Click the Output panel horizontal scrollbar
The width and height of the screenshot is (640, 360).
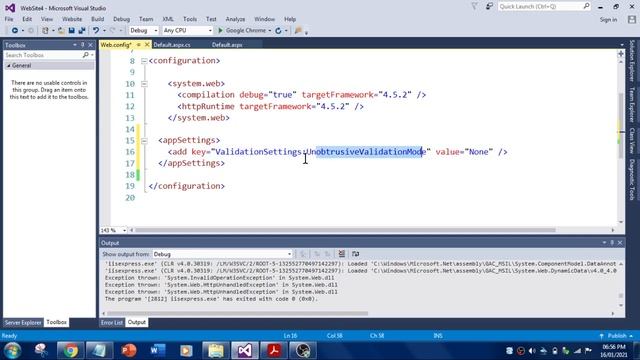click(237, 313)
